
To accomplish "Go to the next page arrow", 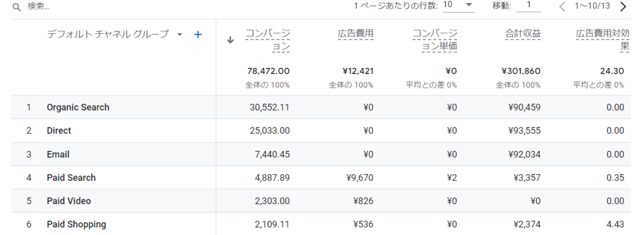I will tap(623, 6).
